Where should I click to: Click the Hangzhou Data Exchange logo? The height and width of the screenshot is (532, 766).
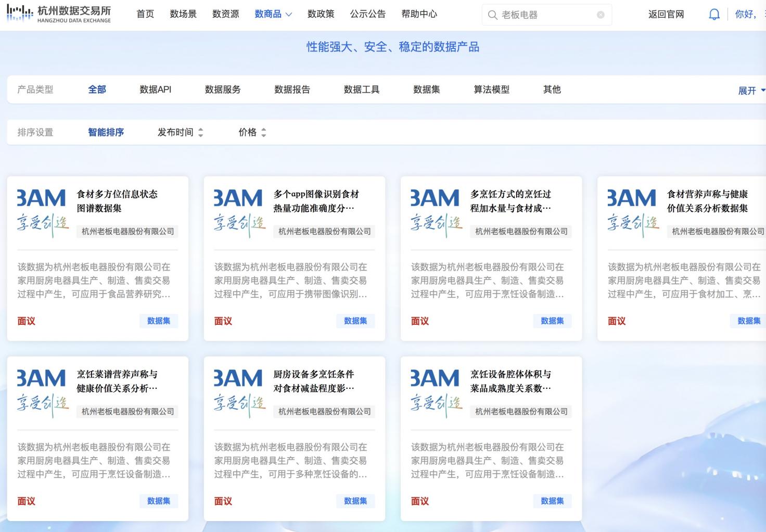tap(59, 14)
